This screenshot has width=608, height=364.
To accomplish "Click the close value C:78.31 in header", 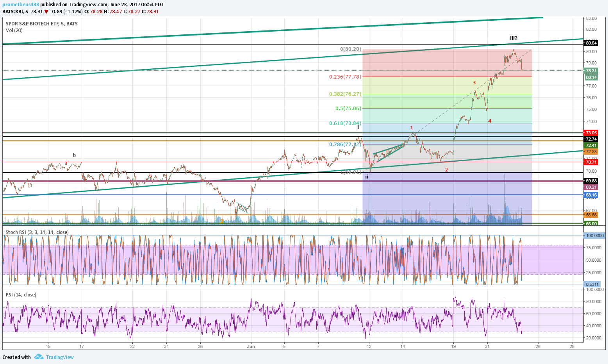I will [x=150, y=12].
